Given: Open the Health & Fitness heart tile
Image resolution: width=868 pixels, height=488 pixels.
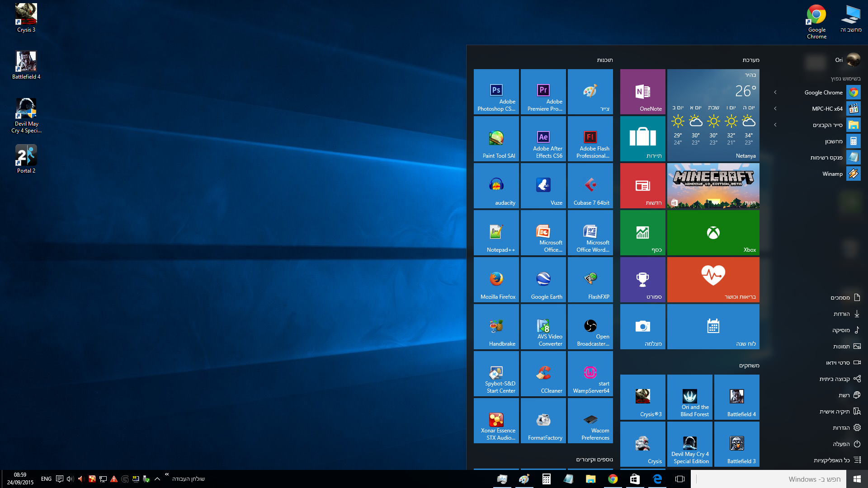Looking at the screenshot, I should click(713, 280).
